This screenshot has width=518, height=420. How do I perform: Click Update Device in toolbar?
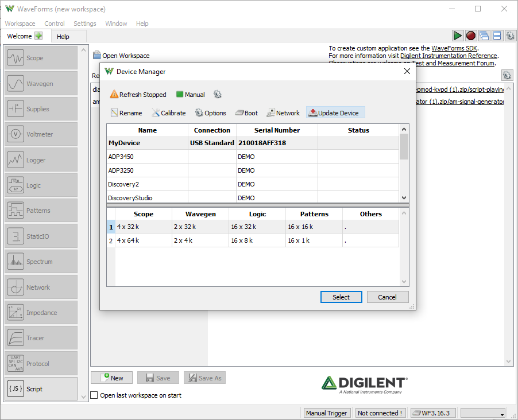(335, 113)
